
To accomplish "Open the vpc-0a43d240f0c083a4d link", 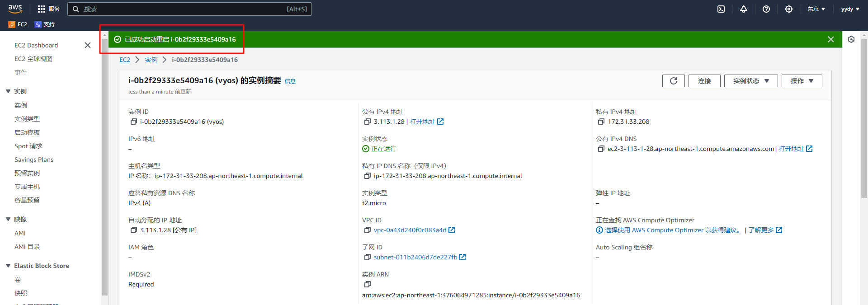I will pos(410,230).
